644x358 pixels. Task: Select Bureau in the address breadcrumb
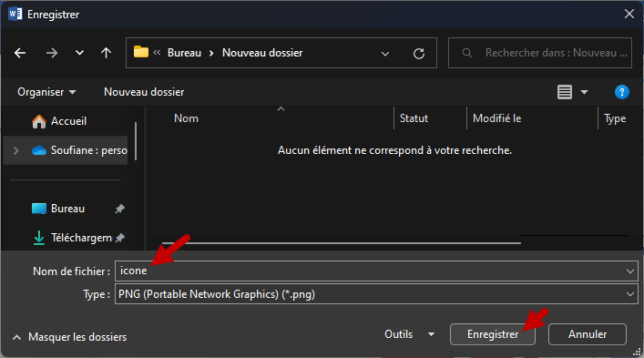pos(184,53)
